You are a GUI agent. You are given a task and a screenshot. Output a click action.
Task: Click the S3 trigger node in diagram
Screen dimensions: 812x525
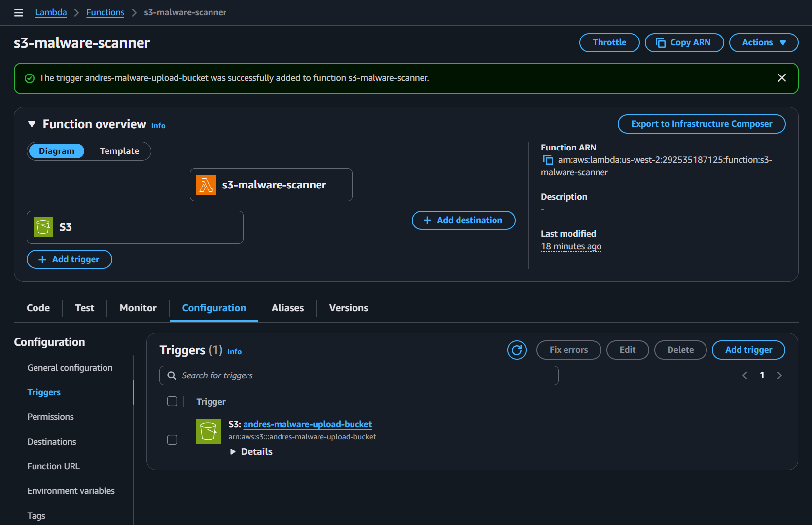(135, 227)
